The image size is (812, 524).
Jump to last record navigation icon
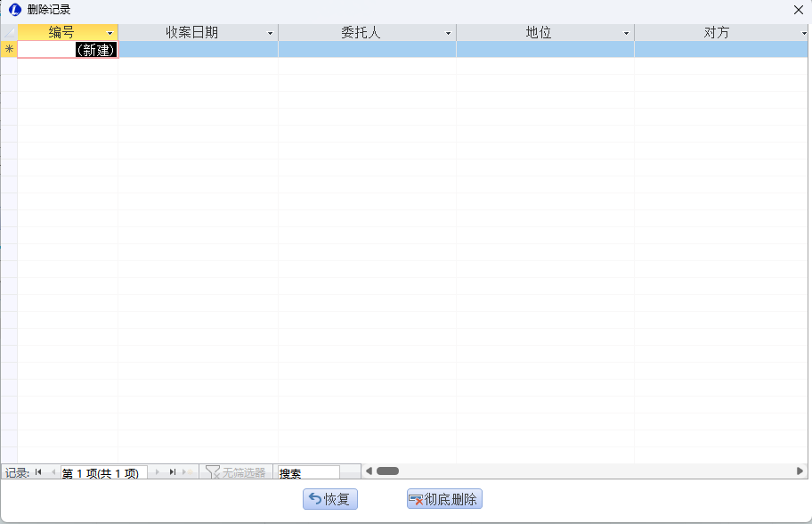point(173,472)
